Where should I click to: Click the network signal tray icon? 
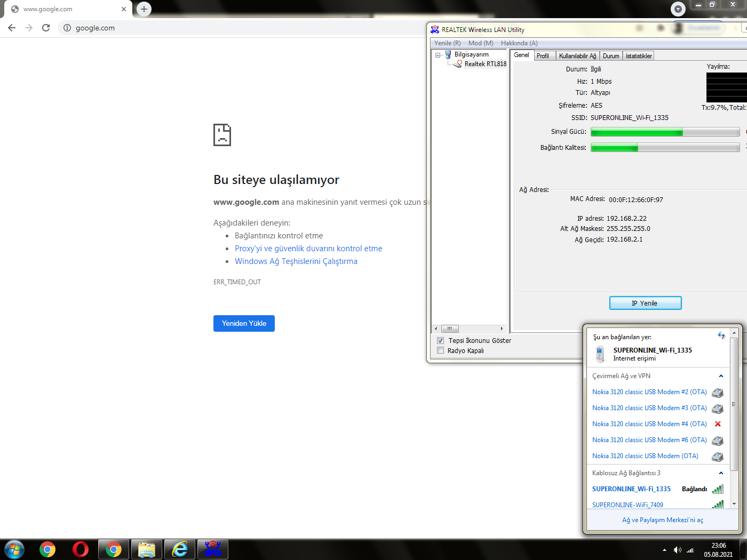(690, 550)
